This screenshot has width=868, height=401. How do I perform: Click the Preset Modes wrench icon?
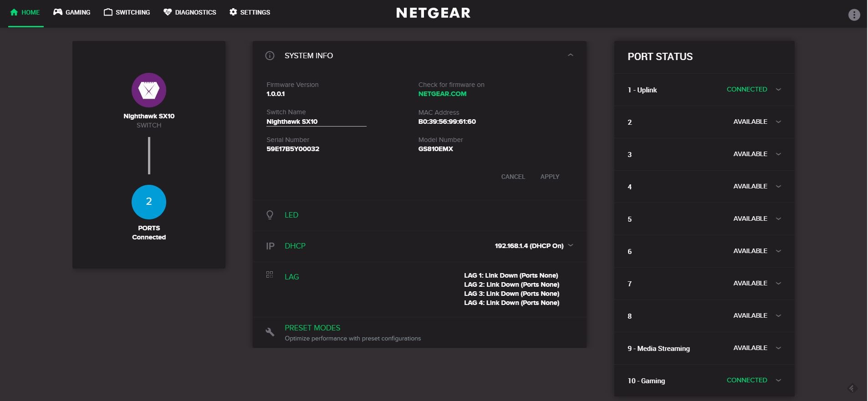point(270,332)
